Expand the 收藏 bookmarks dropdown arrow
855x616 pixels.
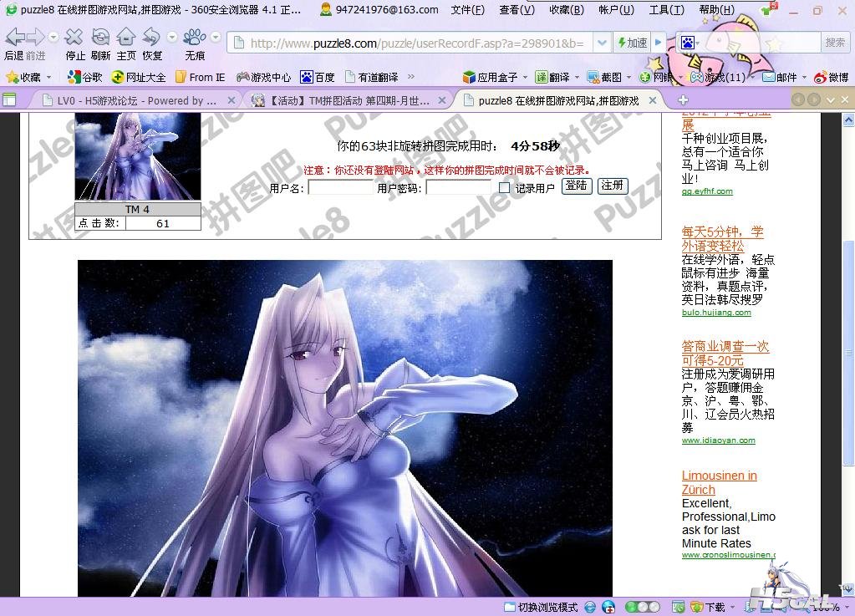(x=49, y=78)
